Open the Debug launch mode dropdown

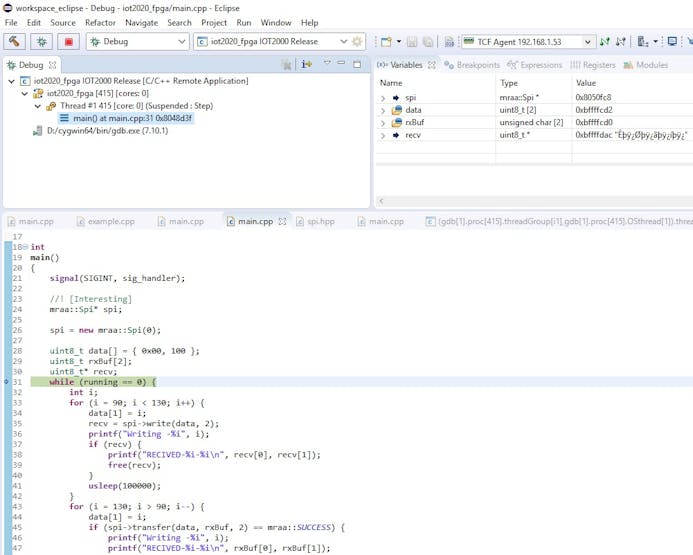pyautogui.click(x=181, y=42)
